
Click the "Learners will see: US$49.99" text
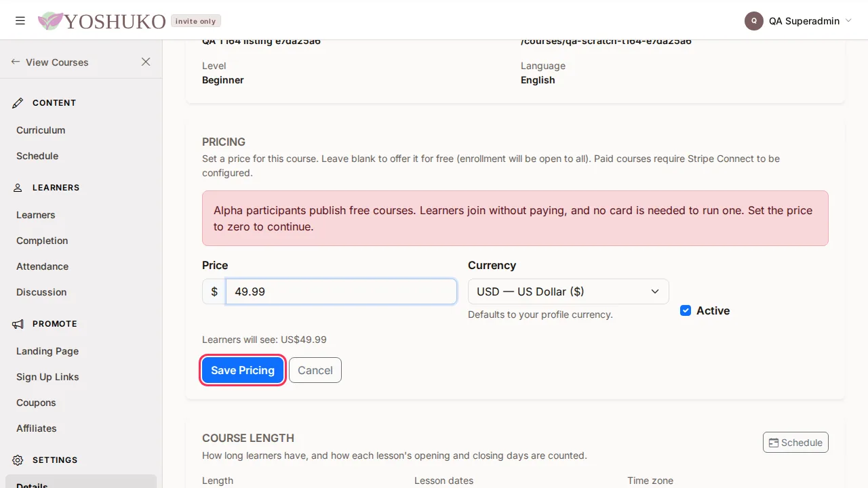click(264, 340)
